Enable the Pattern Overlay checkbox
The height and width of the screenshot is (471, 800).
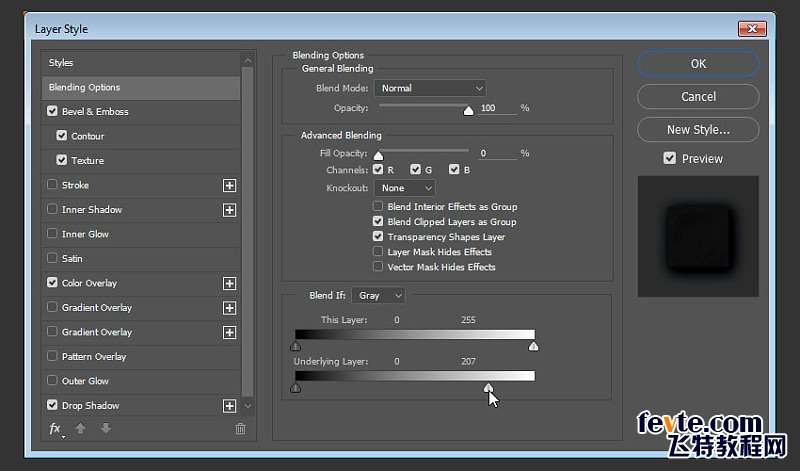point(52,356)
